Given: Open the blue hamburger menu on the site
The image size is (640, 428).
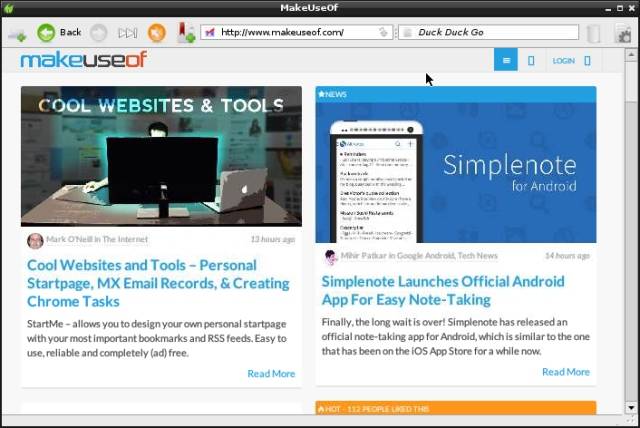Looking at the screenshot, I should pos(506,60).
